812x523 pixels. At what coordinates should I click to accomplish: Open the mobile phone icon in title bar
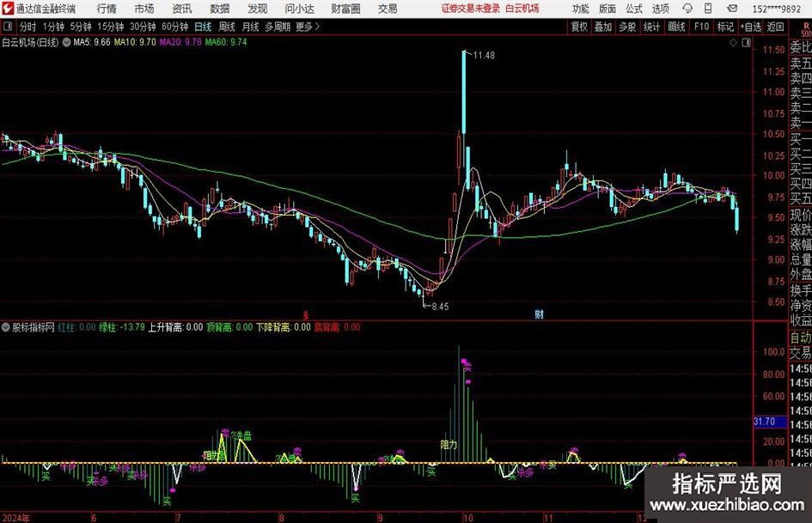708,9
